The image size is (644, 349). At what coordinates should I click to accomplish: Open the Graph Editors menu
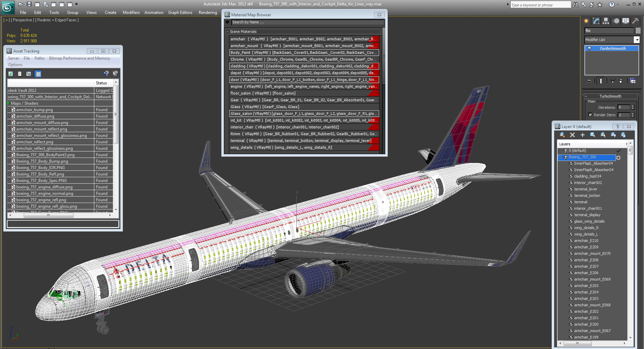(x=180, y=13)
